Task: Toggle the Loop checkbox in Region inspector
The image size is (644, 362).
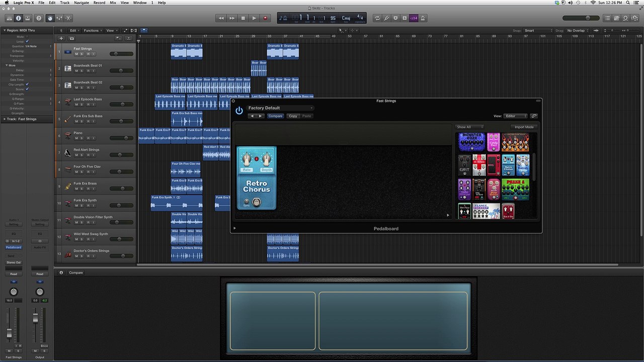Action: click(x=27, y=41)
